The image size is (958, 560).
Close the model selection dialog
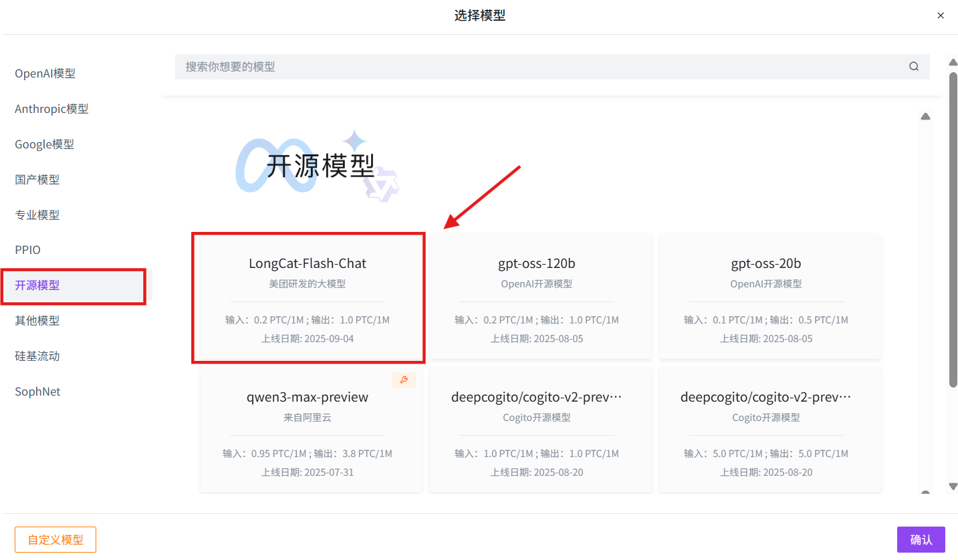[941, 15]
